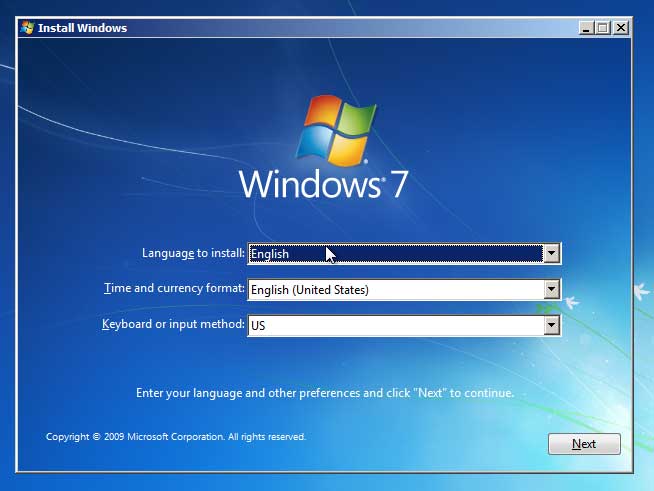Click the Install Windows title bar icon
Screen dimensions: 654x491
(x=28, y=28)
